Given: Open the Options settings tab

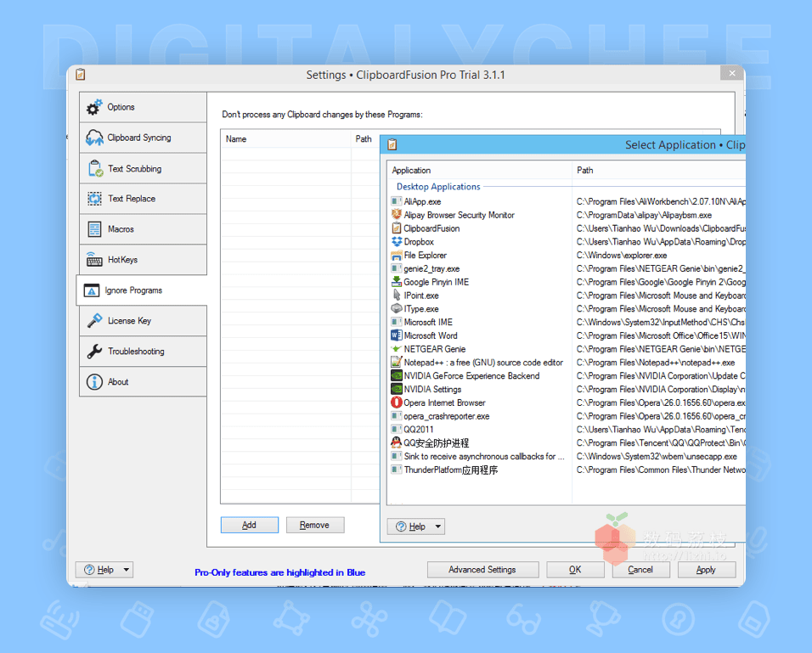Looking at the screenshot, I should coord(143,107).
